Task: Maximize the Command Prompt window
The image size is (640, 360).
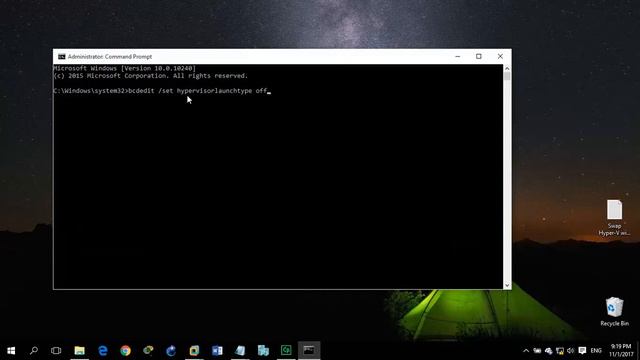Action: [x=479, y=56]
